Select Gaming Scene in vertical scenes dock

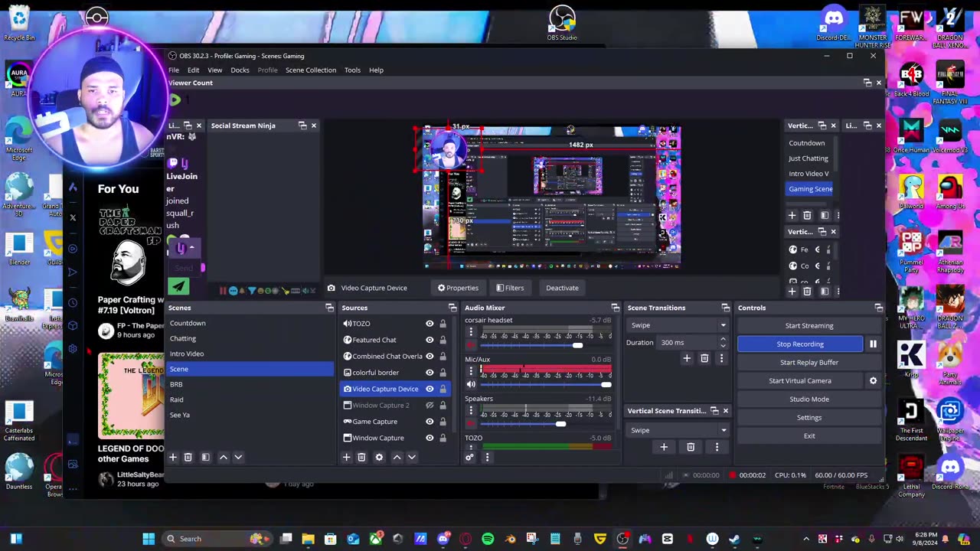[x=810, y=189]
